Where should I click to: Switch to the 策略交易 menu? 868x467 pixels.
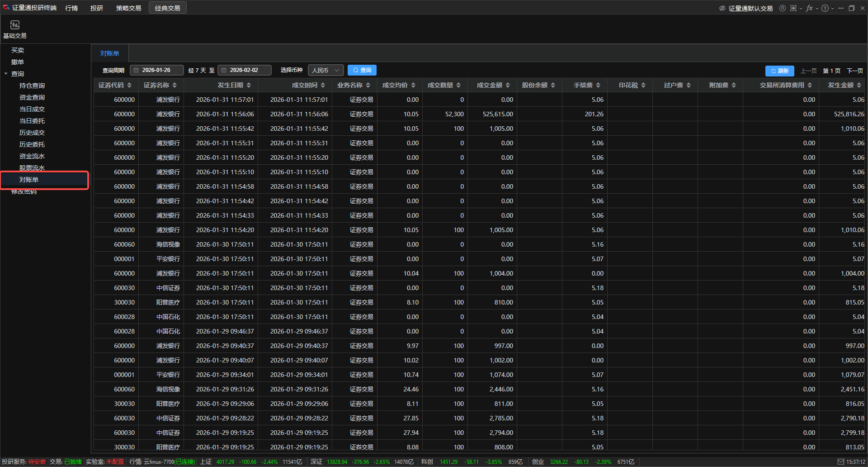click(x=128, y=8)
